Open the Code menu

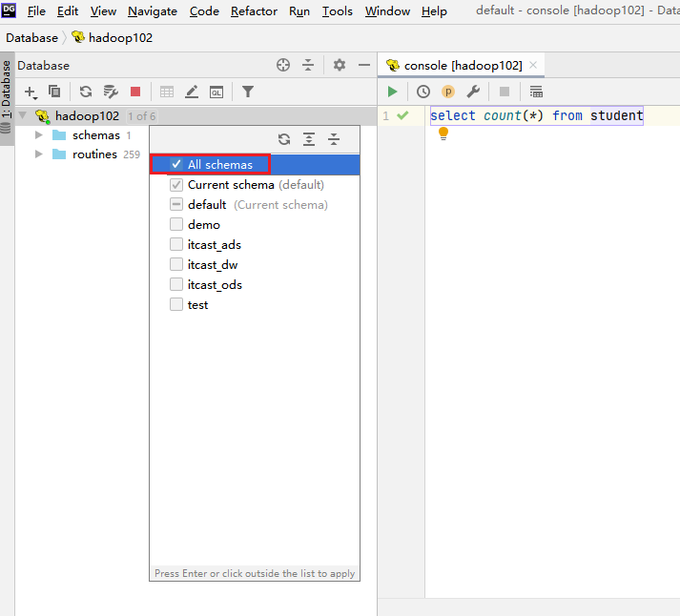tap(204, 10)
